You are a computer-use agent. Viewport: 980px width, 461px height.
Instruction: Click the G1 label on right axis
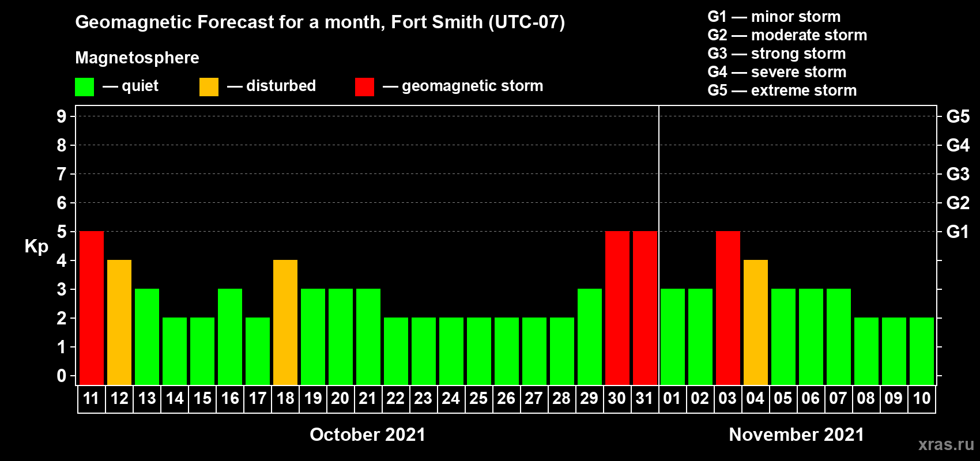[x=958, y=232]
